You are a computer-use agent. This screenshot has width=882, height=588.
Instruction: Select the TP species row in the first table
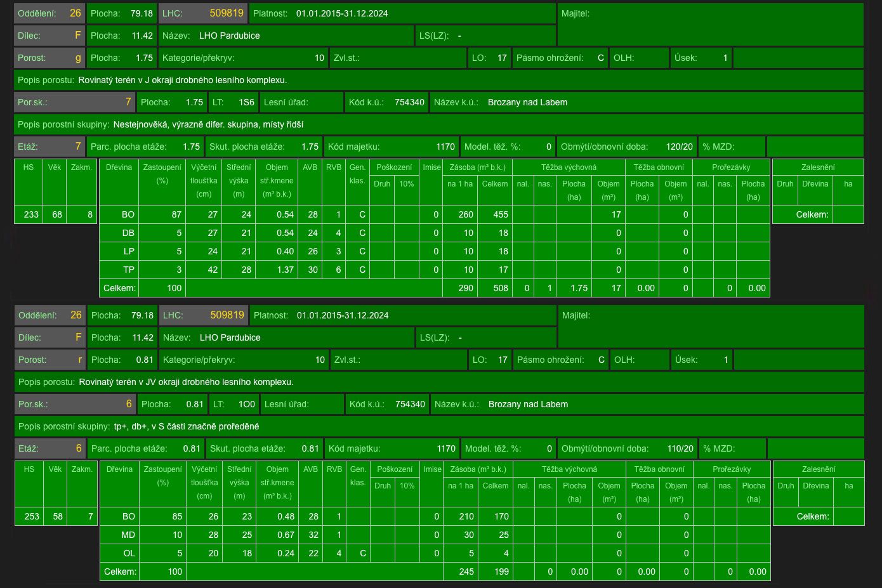pos(435,270)
